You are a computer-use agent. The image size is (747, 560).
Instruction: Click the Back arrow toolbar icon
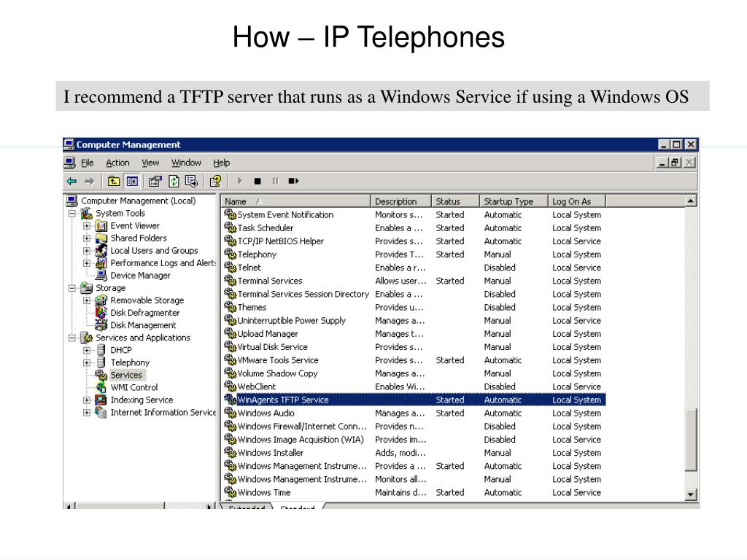71,181
